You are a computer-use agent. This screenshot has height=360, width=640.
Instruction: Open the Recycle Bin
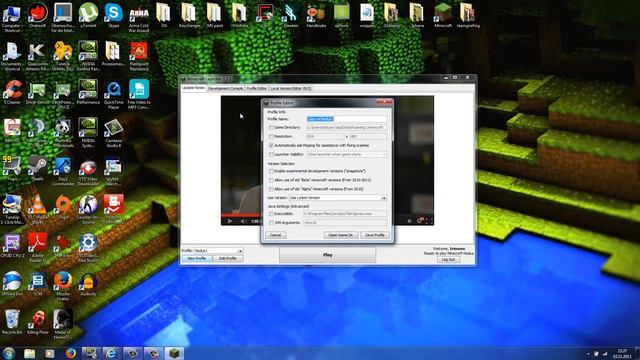[x=12, y=322]
